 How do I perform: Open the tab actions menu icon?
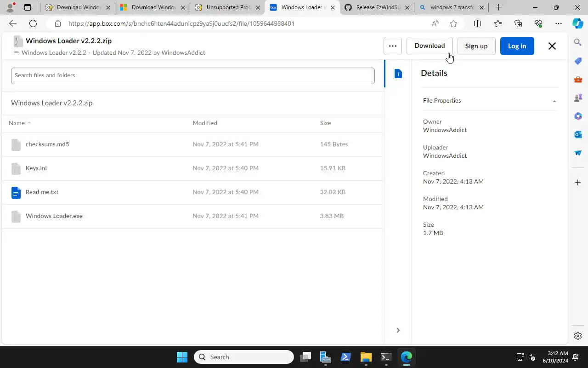28,7
